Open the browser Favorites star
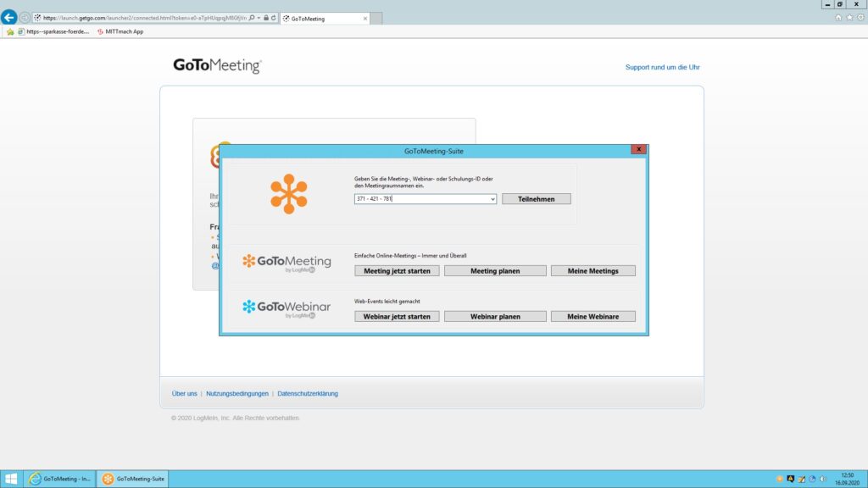The height and width of the screenshot is (488, 868). point(849,18)
